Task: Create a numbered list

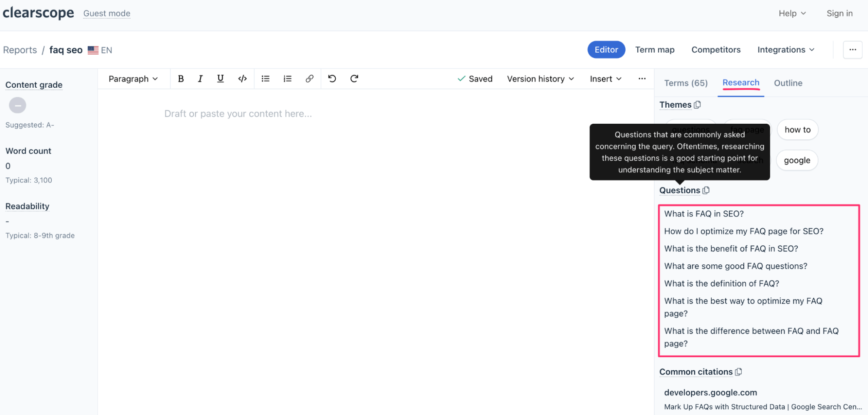Action: [x=287, y=79]
